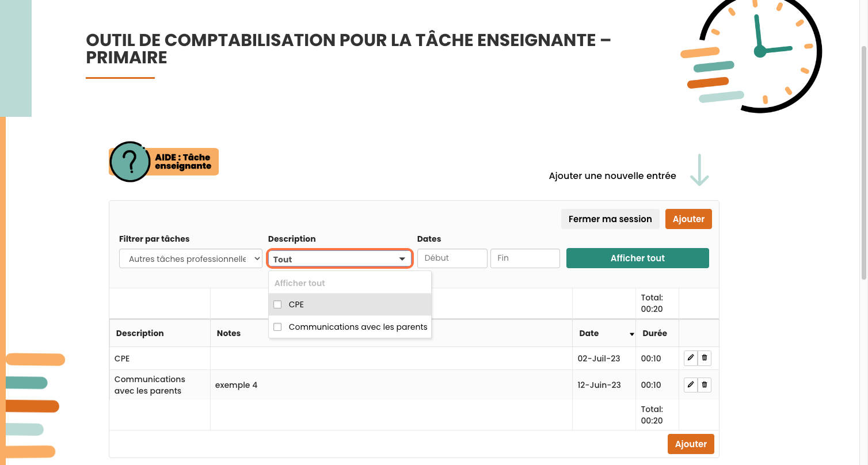This screenshot has width=868, height=465.
Task: Sort the table by Description column header
Action: 140,333
